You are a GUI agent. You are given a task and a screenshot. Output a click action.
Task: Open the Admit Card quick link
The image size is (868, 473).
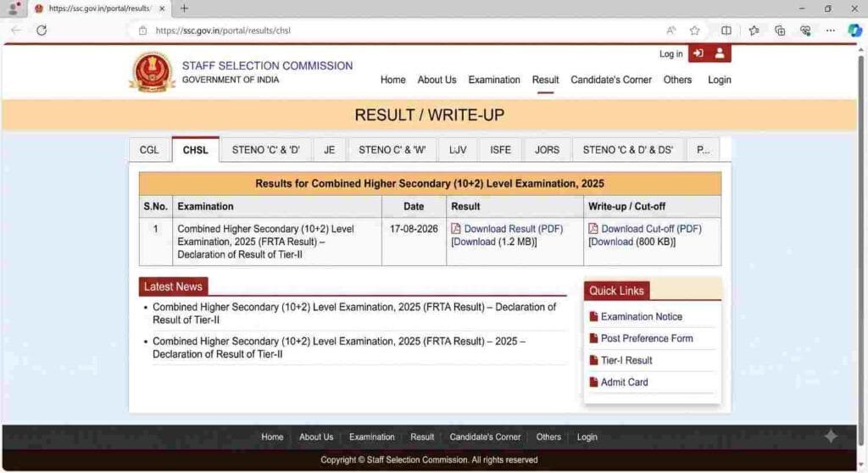click(625, 381)
